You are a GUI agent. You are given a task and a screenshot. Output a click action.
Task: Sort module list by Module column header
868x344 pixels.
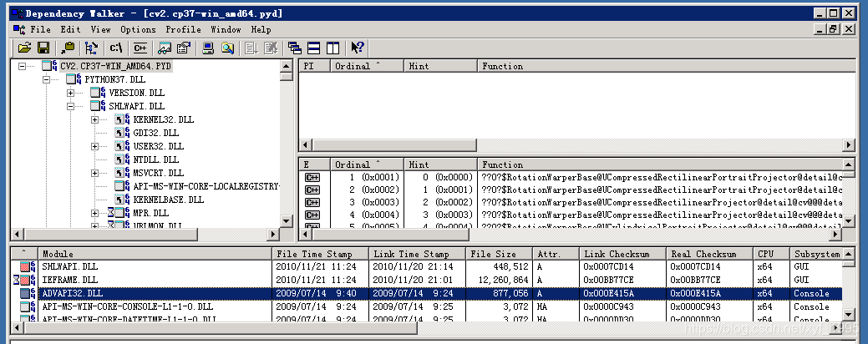tap(155, 255)
